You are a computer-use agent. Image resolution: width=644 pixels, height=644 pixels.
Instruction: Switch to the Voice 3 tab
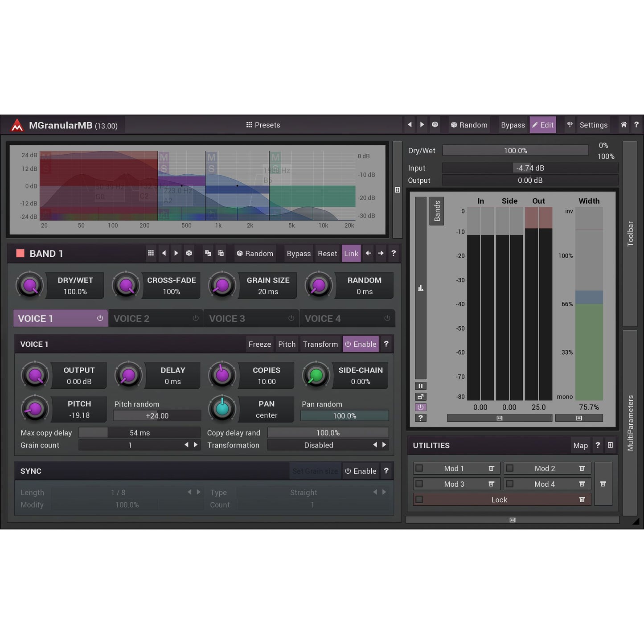click(251, 319)
